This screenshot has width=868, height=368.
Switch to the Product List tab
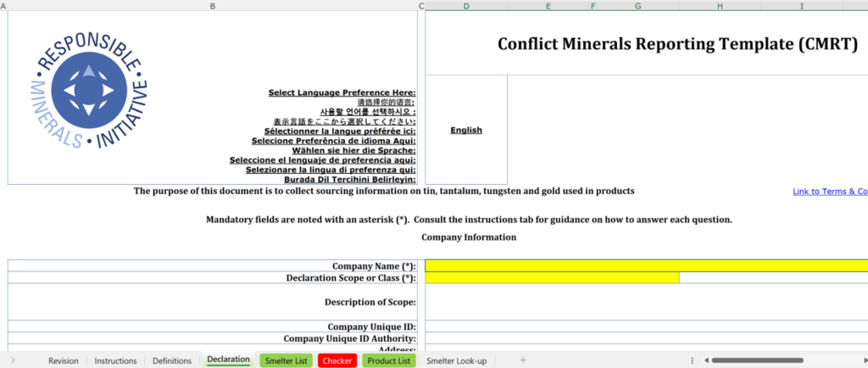pyautogui.click(x=388, y=361)
